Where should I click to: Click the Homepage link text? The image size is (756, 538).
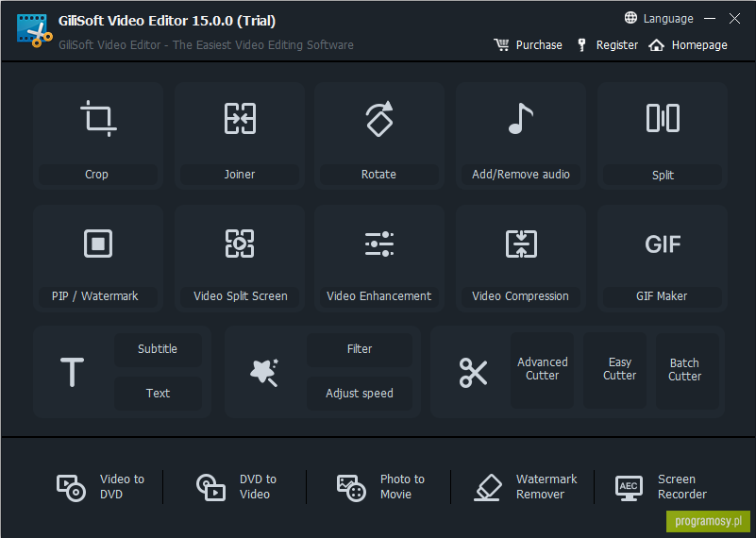point(699,45)
